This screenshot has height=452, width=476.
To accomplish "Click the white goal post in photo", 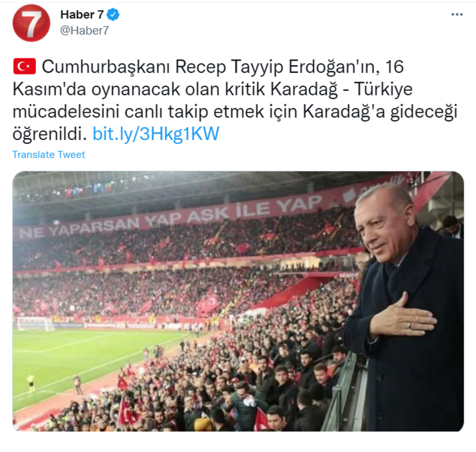I will 36,324.
